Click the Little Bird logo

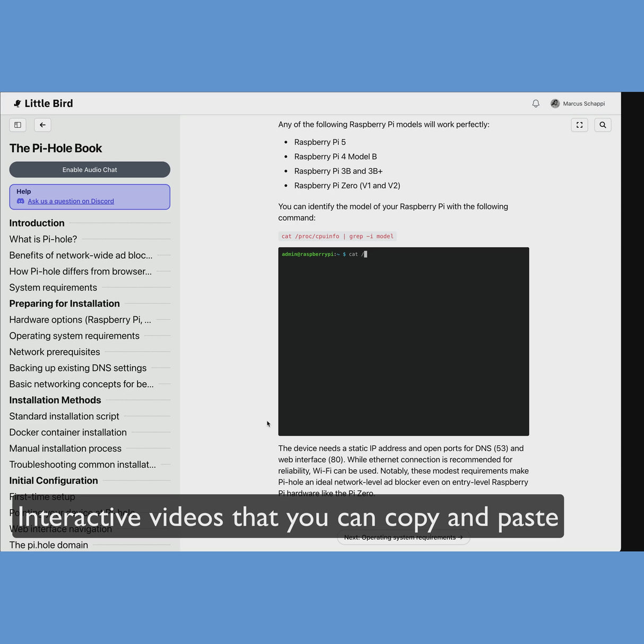(x=43, y=104)
